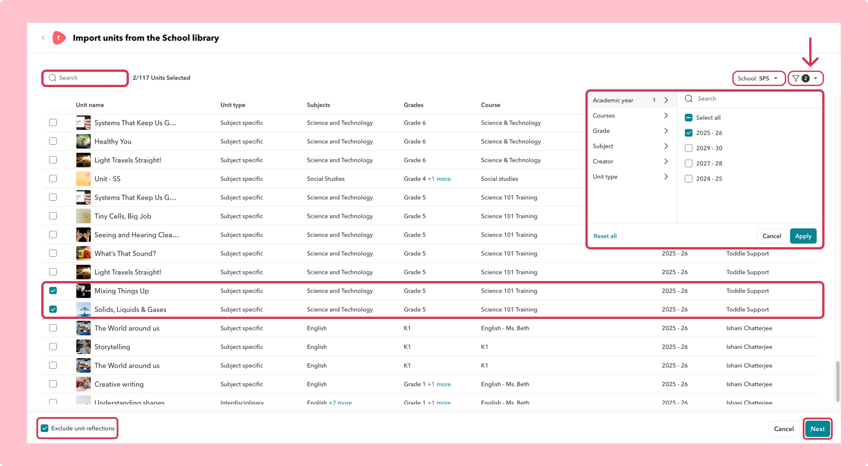This screenshot has width=868, height=466.
Task: Check the 2024 - 25 academic year
Action: tap(688, 179)
